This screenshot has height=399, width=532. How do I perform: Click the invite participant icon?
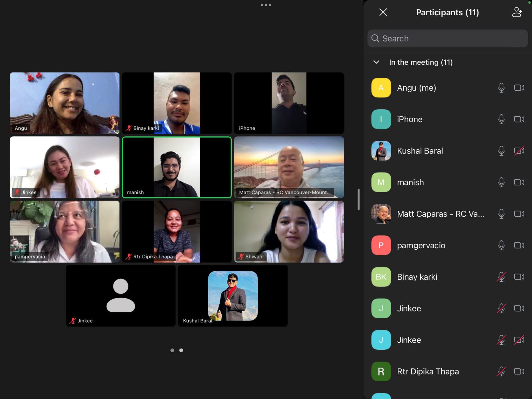[517, 12]
